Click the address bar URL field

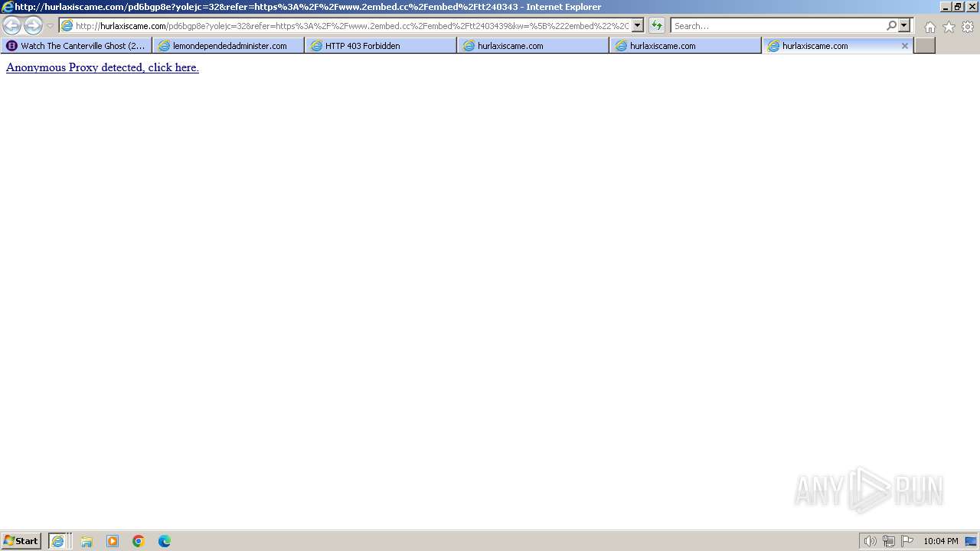(352, 25)
